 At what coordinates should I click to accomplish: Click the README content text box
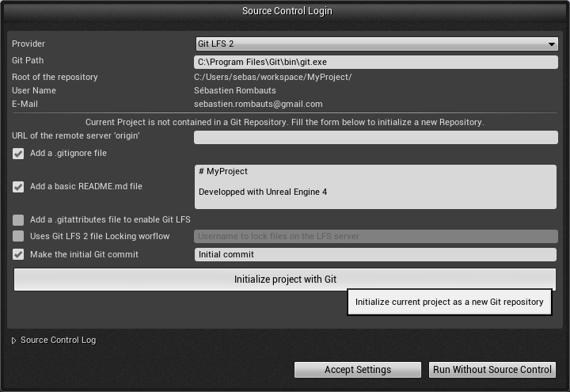click(x=375, y=187)
